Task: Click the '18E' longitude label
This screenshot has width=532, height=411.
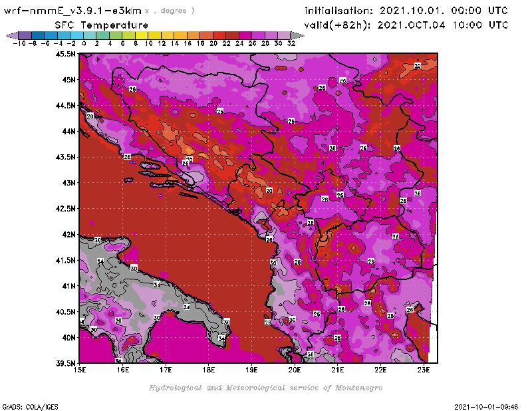Action: tap(209, 370)
